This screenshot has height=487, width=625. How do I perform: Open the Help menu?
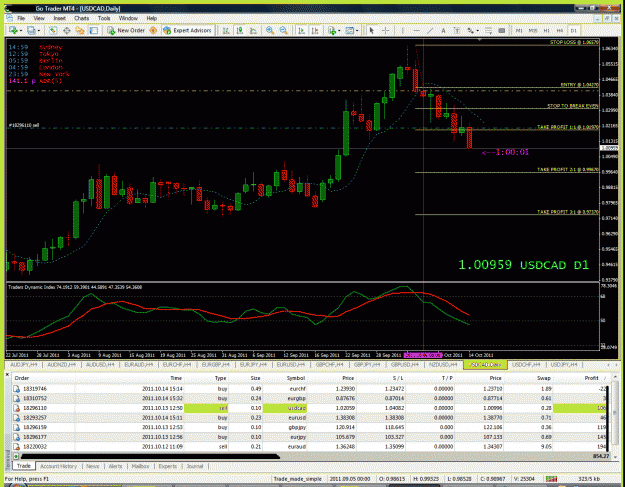(151, 18)
